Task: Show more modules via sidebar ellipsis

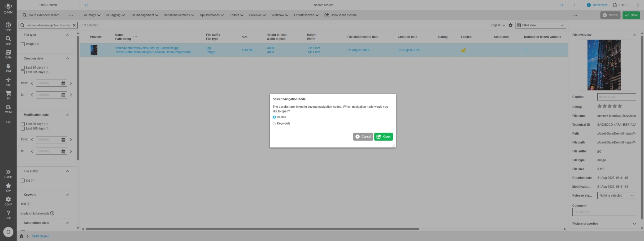Action: [8, 122]
